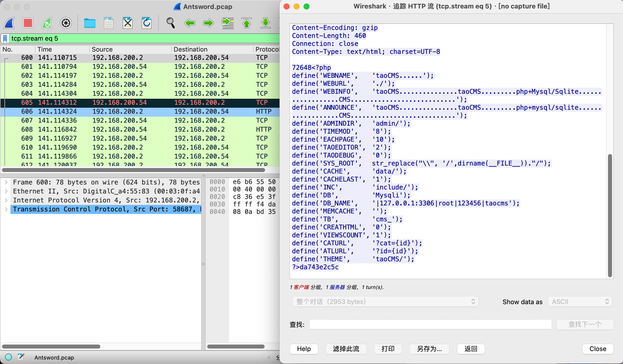The width and height of the screenshot is (623, 364).
Task: Click the Close button in stream dialog
Action: point(598,349)
